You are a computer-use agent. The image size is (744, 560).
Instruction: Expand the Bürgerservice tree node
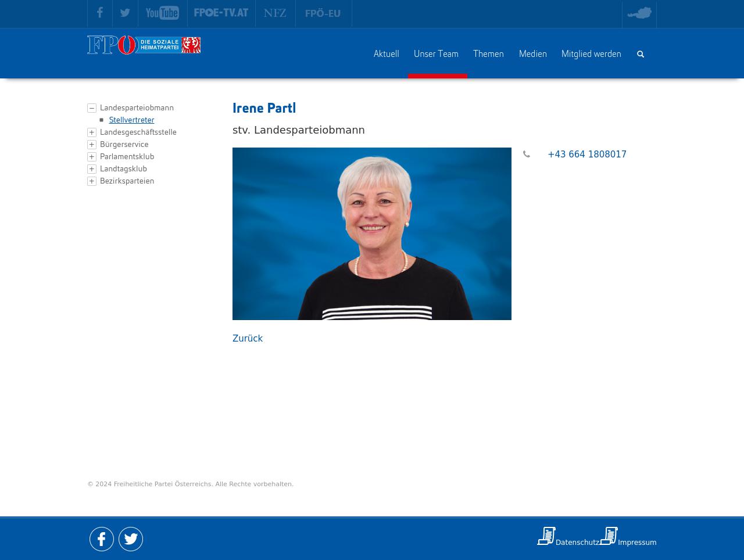pyautogui.click(x=92, y=145)
